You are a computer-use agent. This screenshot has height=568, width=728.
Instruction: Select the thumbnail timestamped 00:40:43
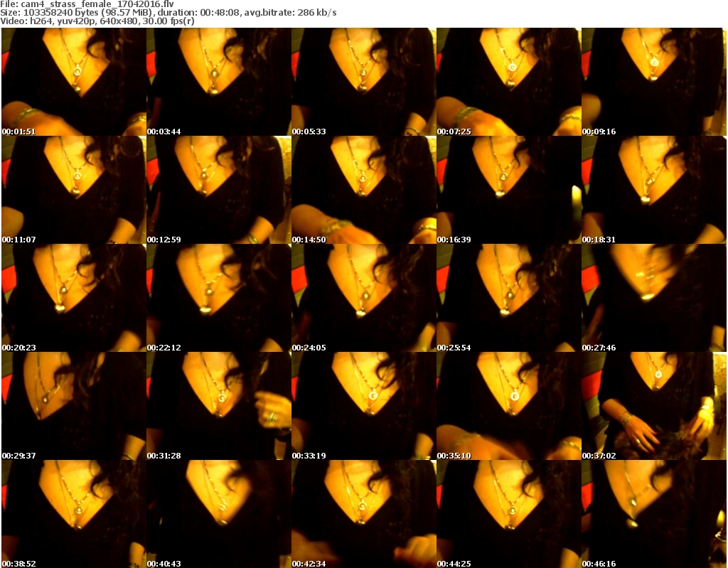[x=219, y=514]
